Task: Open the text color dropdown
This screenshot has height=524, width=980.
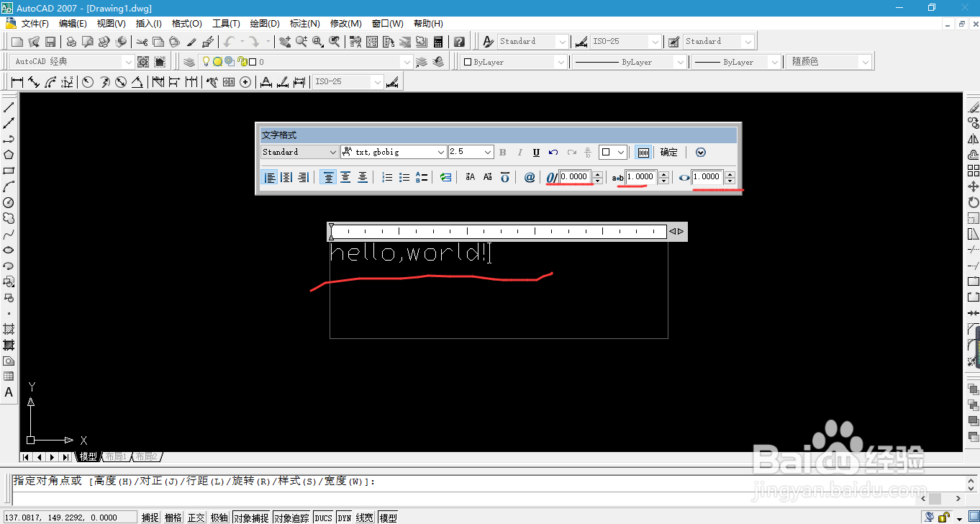Action: (613, 153)
